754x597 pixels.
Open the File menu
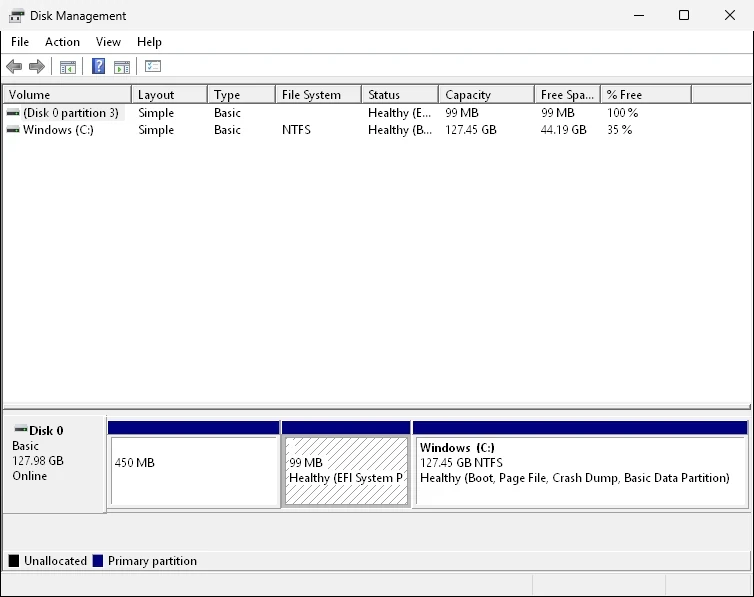pos(20,42)
